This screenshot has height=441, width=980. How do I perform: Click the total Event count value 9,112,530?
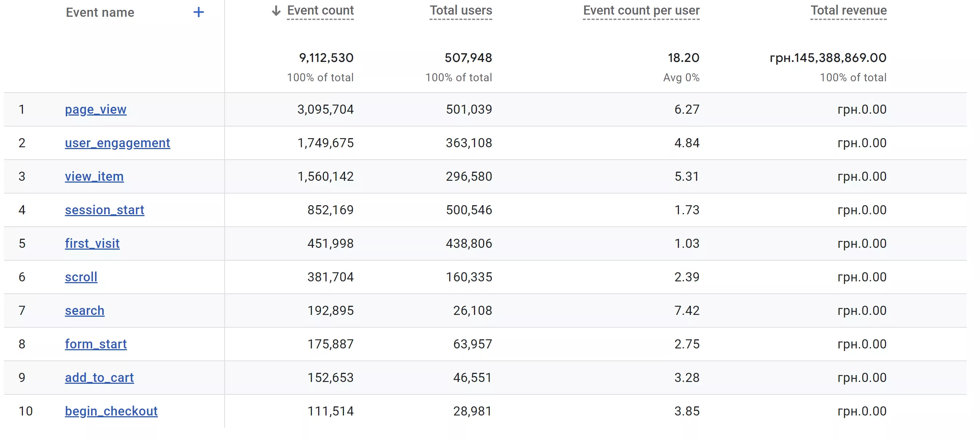(x=326, y=58)
